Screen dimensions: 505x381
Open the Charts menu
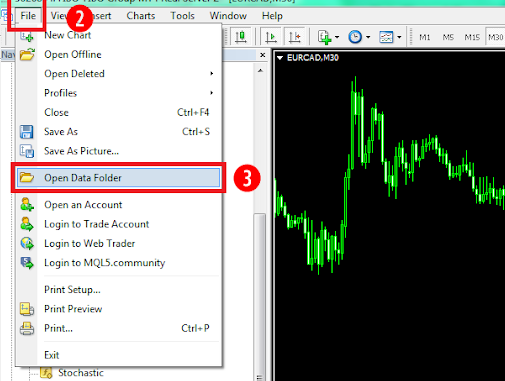pos(141,16)
